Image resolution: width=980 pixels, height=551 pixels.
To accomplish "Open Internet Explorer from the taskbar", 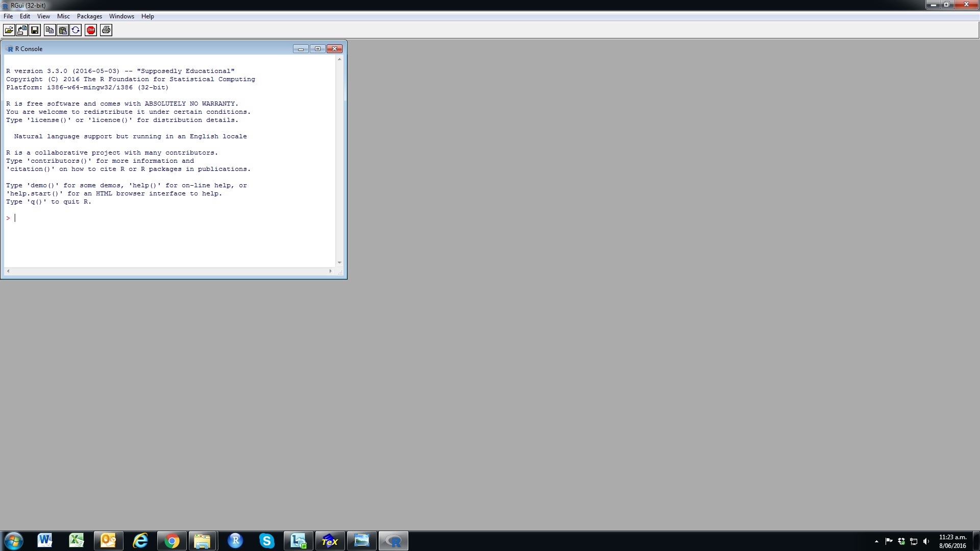I will pyautogui.click(x=140, y=541).
